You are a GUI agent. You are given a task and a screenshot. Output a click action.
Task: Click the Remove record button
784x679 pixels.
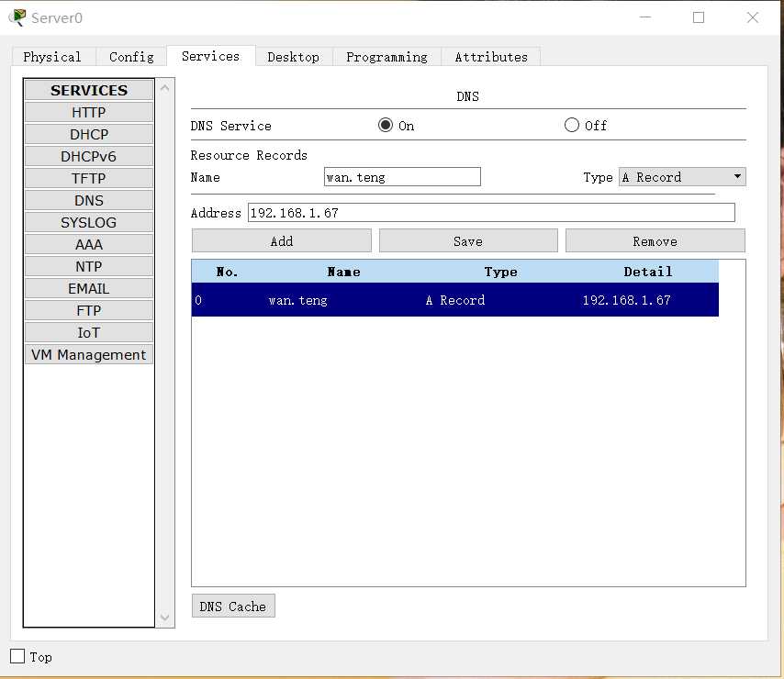[655, 240]
